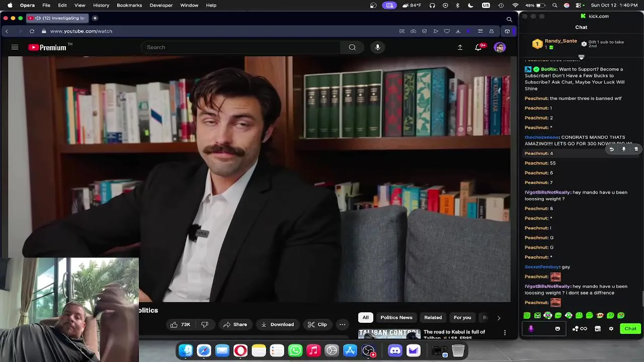Open Randy_Sante top gifter profile
This screenshot has height=362, width=644.
pyautogui.click(x=560, y=41)
